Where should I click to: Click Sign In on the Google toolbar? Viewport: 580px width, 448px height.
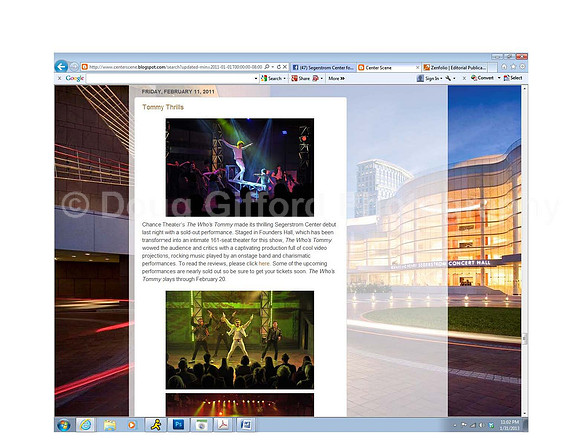pos(428,78)
